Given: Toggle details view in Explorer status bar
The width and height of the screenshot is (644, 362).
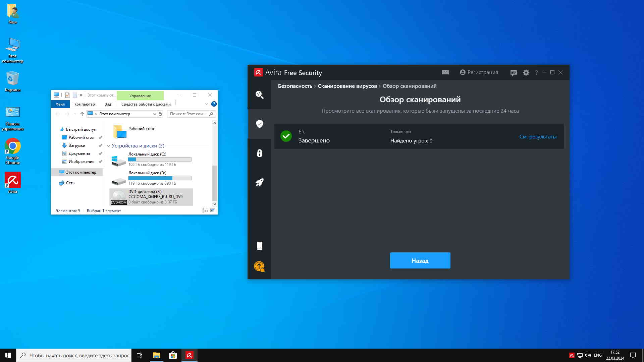Looking at the screenshot, I should [x=205, y=210].
